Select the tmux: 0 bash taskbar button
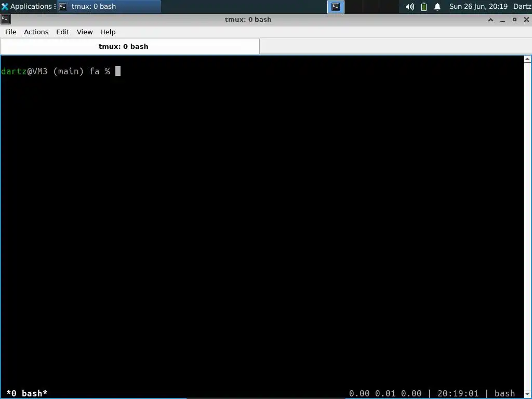Viewport: 532px width, 399px height. click(109, 6)
